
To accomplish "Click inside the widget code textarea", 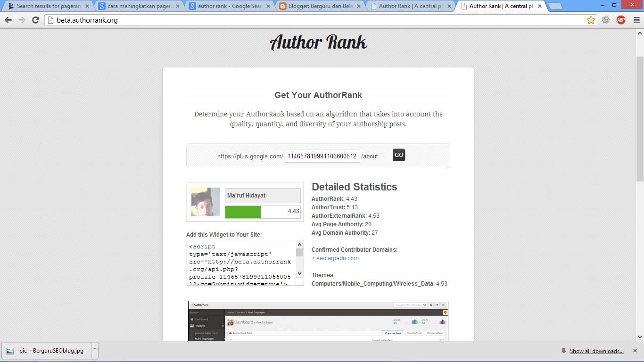I will (x=241, y=263).
